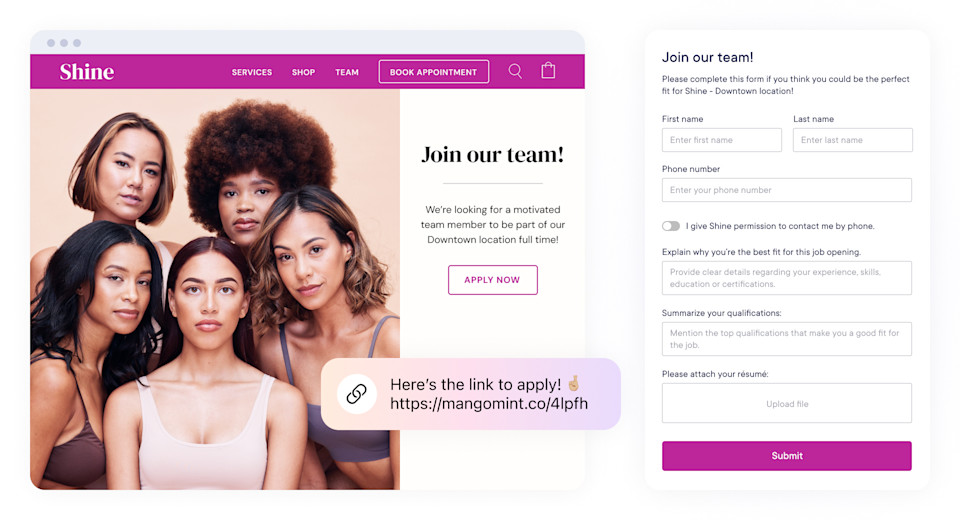Click the crossed fingers emoji
This screenshot has height=520, width=960.
[573, 383]
